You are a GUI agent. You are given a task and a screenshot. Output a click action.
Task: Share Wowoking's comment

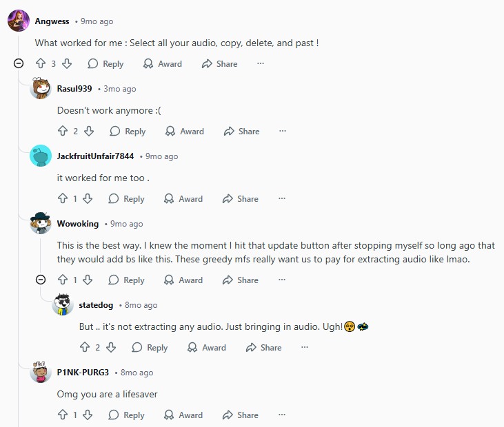pyautogui.click(x=240, y=280)
